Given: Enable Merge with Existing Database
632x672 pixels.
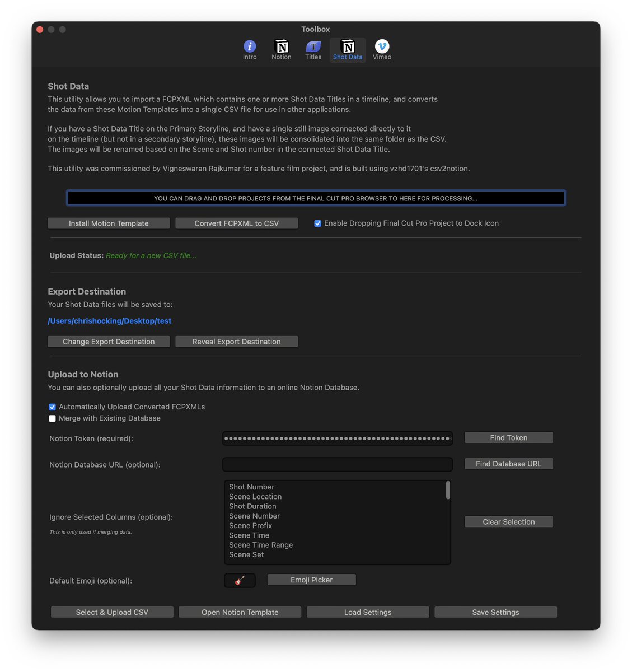Looking at the screenshot, I should (52, 418).
